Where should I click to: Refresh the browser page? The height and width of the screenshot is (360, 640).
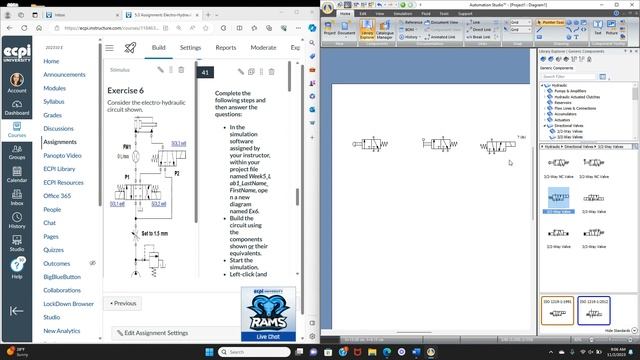24,28
